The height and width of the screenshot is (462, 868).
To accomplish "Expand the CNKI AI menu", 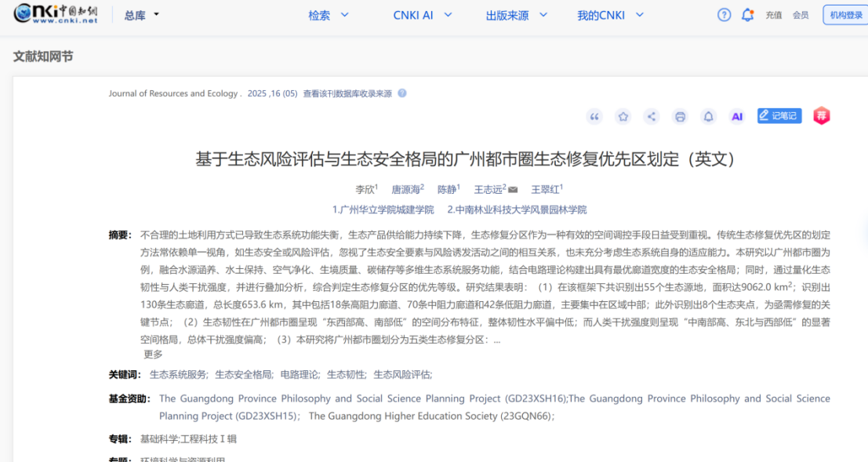I will click(x=423, y=15).
